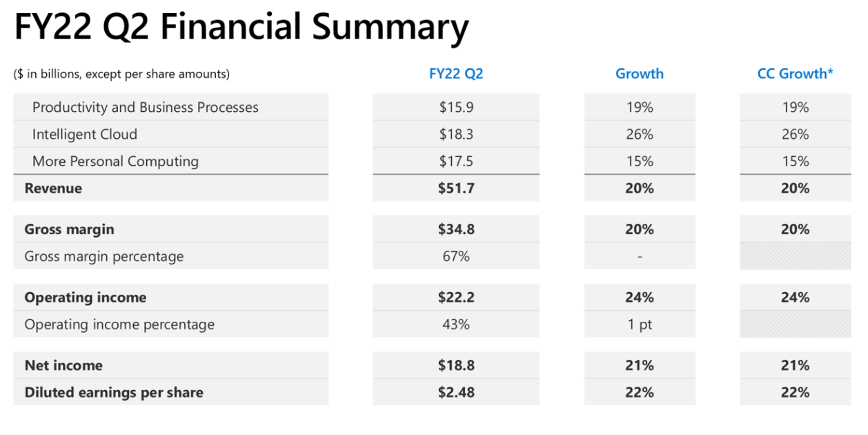Click the FY22 Q2 Financial Summary title

point(241,28)
